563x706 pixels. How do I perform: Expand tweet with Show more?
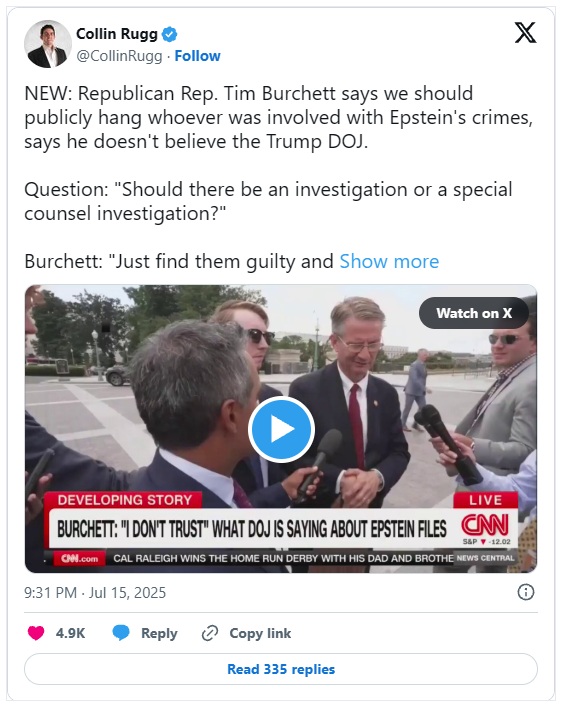pyautogui.click(x=389, y=261)
